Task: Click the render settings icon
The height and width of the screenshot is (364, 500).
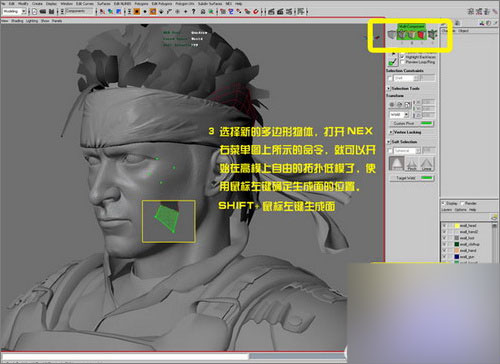Action: click(289, 11)
